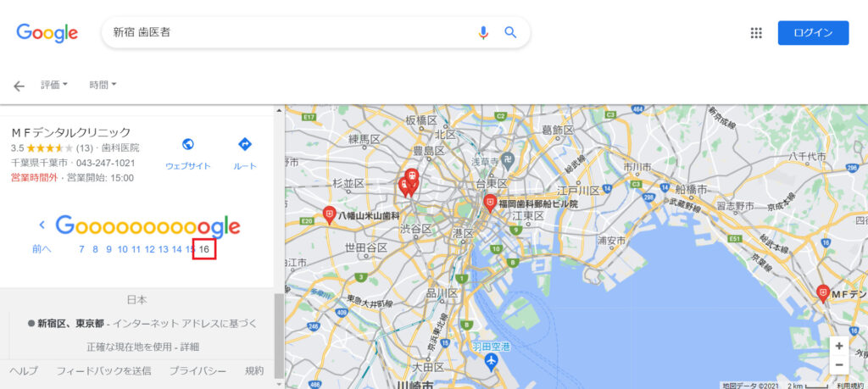Image resolution: width=868 pixels, height=389 pixels.
Task: Click the ログイン button
Action: pyautogui.click(x=813, y=33)
